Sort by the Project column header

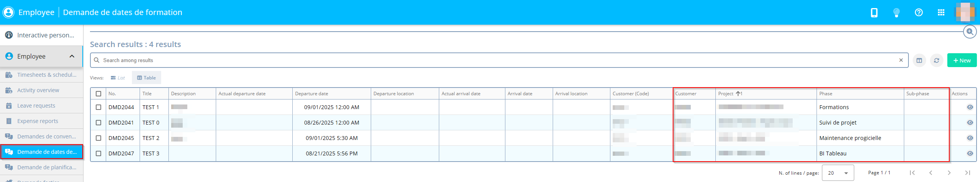(x=726, y=94)
